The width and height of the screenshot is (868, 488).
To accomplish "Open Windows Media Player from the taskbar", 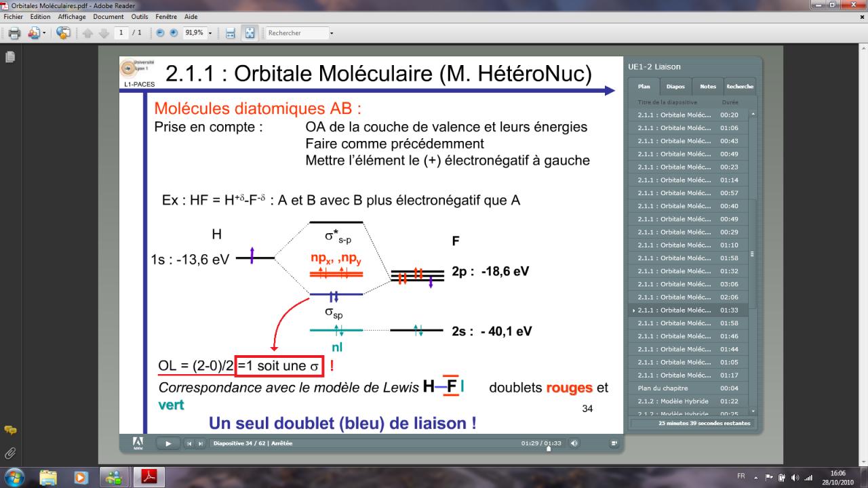I will (81, 476).
